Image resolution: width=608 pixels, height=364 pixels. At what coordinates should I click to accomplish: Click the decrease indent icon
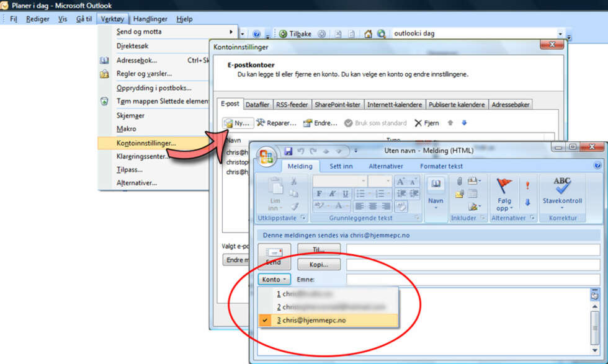click(401, 193)
